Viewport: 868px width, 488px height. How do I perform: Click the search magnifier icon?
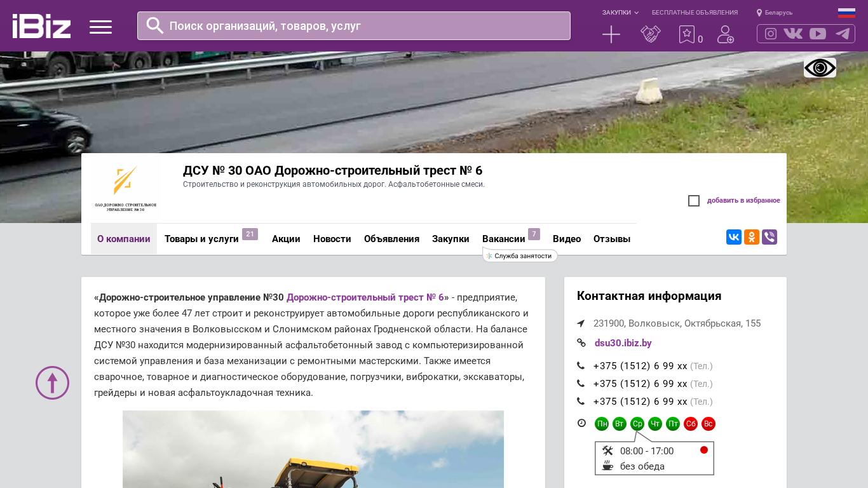tap(155, 25)
